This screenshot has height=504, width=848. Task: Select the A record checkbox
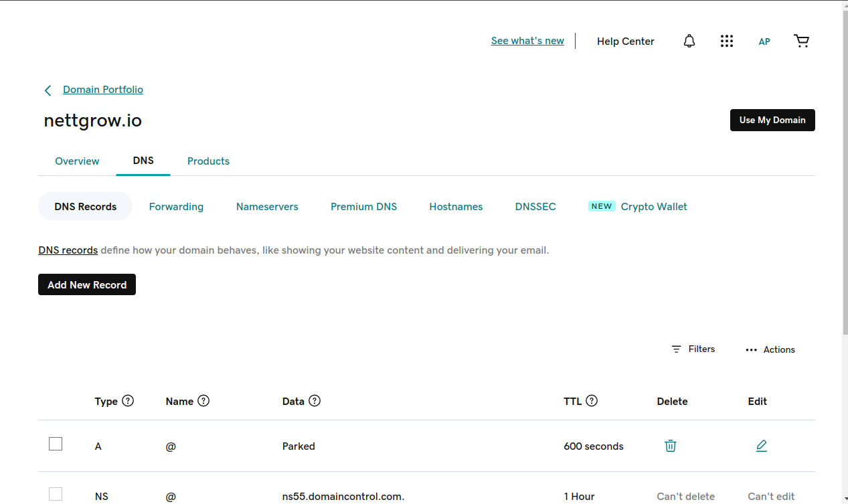coord(56,444)
